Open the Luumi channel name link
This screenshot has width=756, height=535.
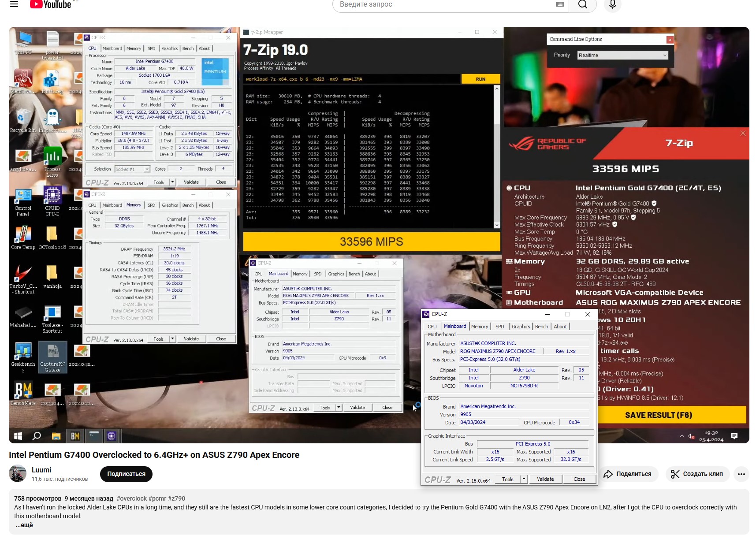[x=41, y=470]
